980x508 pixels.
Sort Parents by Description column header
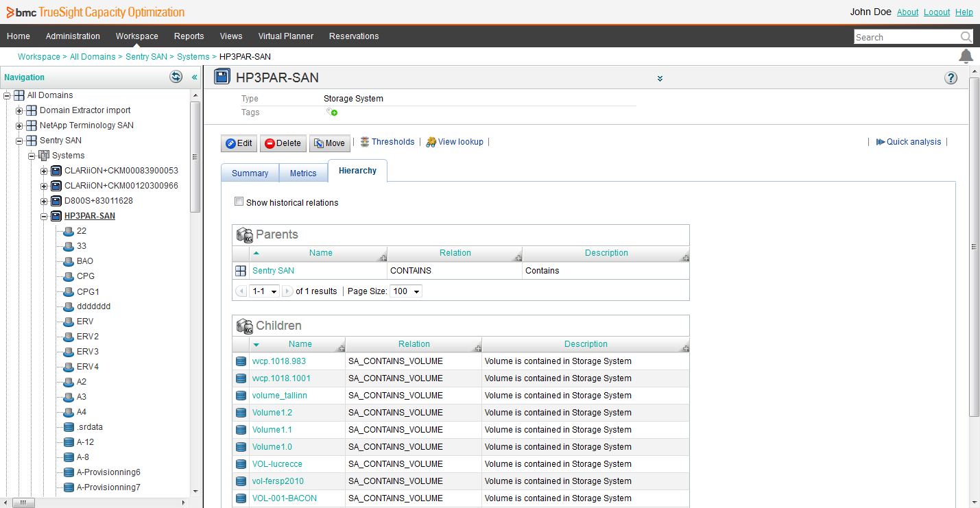606,253
